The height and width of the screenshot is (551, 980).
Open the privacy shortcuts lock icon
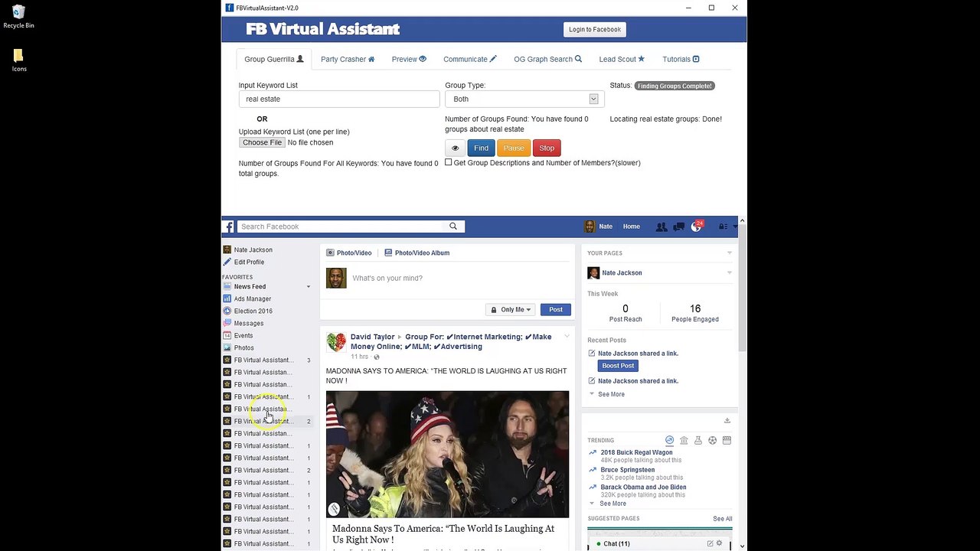click(x=722, y=227)
